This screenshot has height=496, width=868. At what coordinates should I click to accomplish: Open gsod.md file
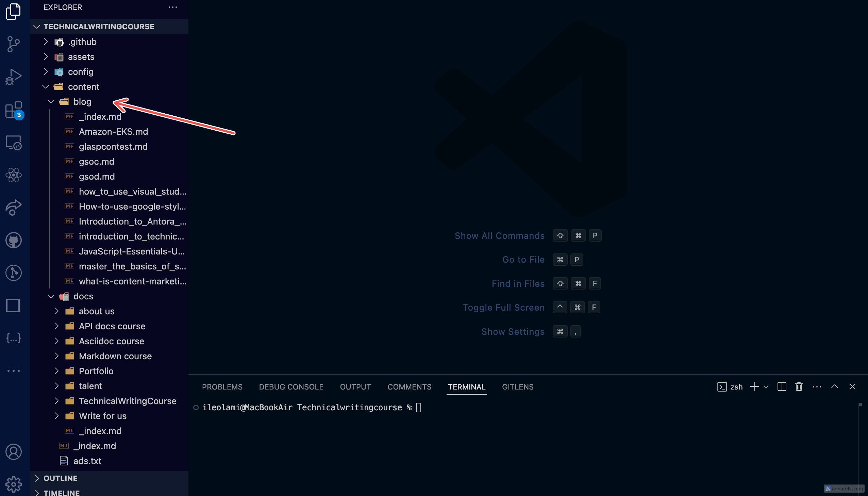(109, 177)
